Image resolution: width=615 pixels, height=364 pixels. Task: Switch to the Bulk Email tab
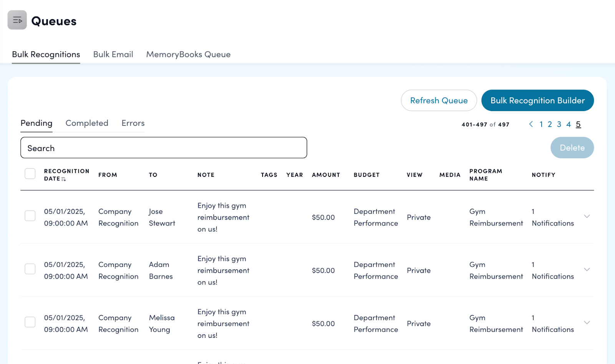[x=113, y=55]
